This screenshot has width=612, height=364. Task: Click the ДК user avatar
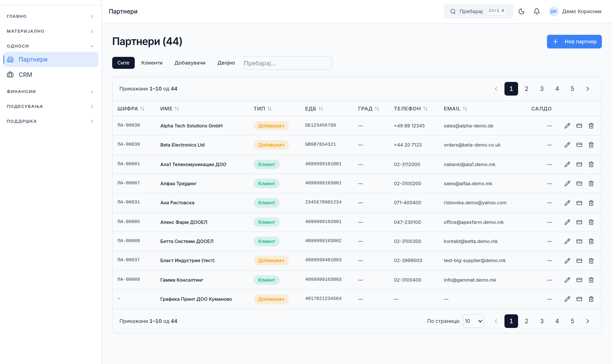point(553,11)
